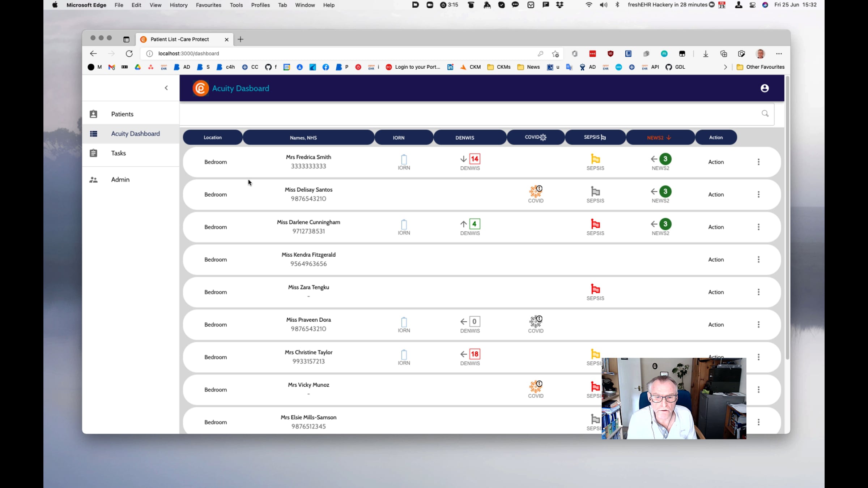Open Tasks in the sidebar
Viewport: 868px width, 488px height.
pos(118,153)
